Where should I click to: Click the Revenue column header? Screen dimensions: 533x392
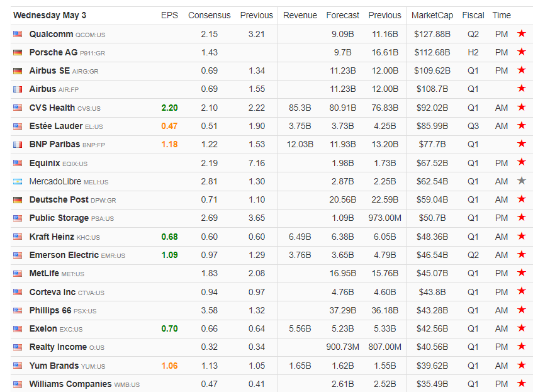300,15
